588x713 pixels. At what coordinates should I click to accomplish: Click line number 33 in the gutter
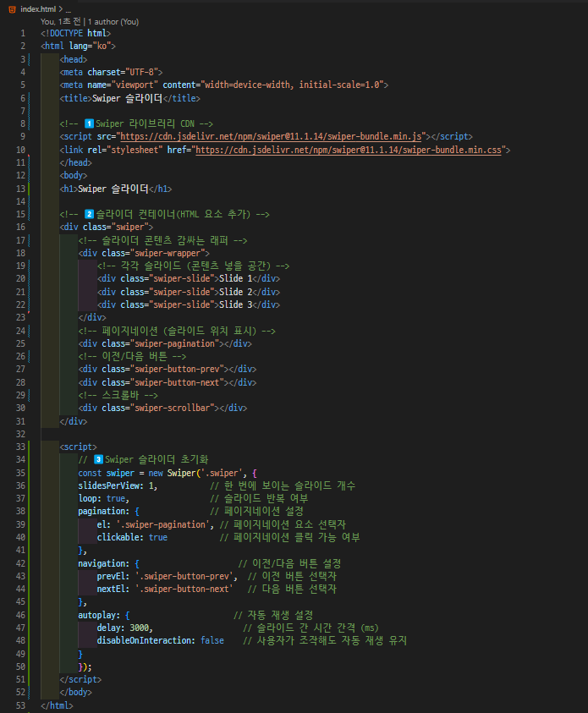pos(20,447)
